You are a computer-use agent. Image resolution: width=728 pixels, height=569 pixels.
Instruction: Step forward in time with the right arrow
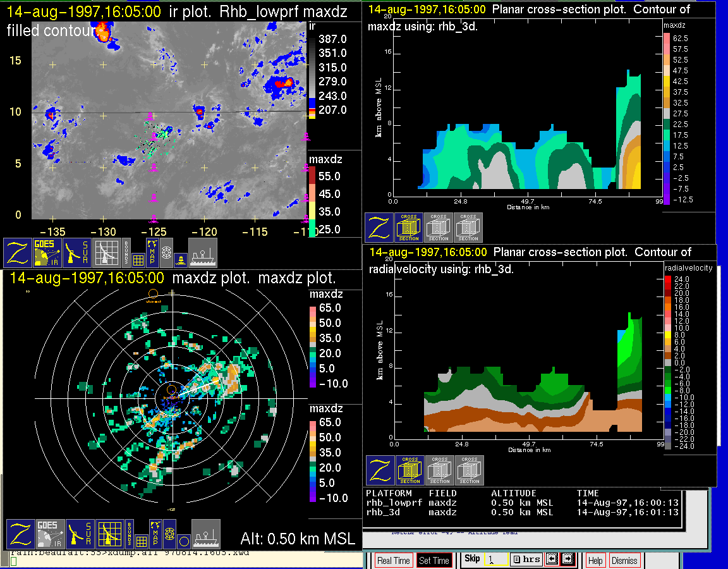coord(567,560)
